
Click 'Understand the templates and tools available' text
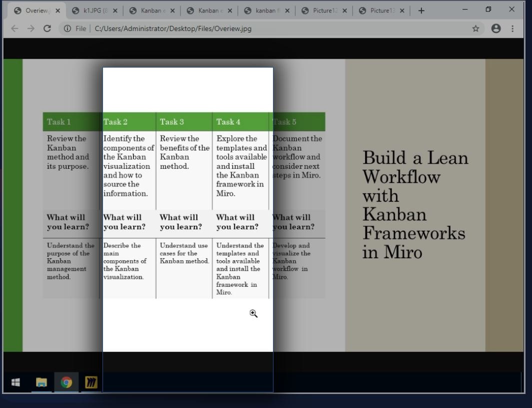pos(240,269)
